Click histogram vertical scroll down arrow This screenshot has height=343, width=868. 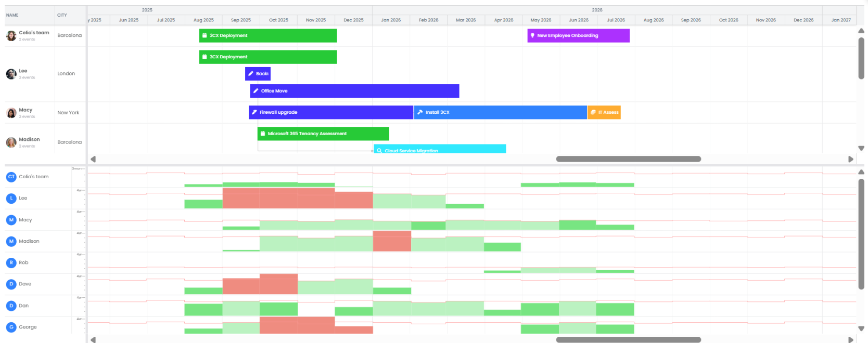coord(861,329)
